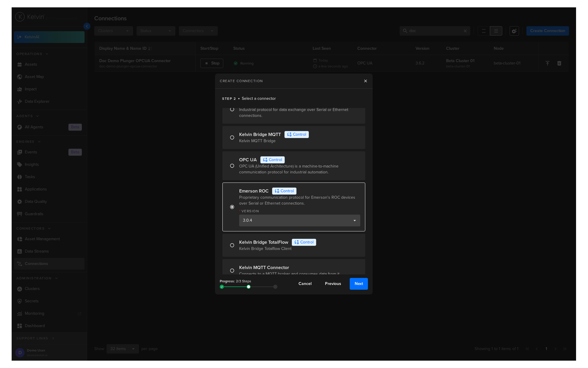
Task: Collapse the Connectors sidebar section
Action: coord(49,229)
